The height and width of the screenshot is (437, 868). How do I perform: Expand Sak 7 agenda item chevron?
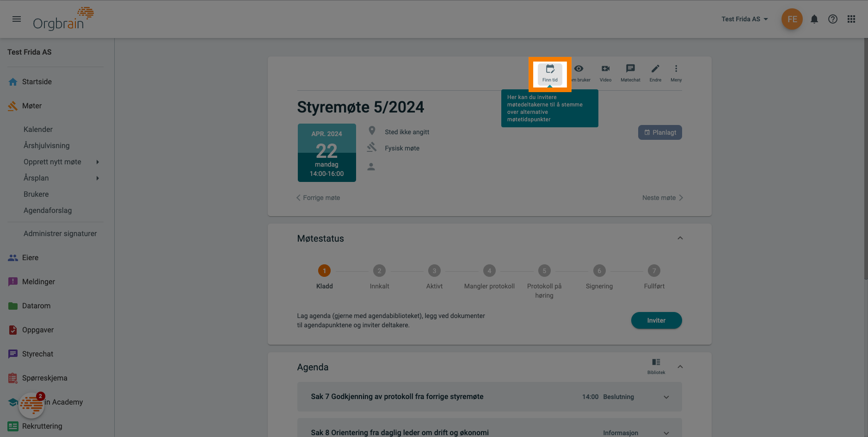(x=666, y=397)
